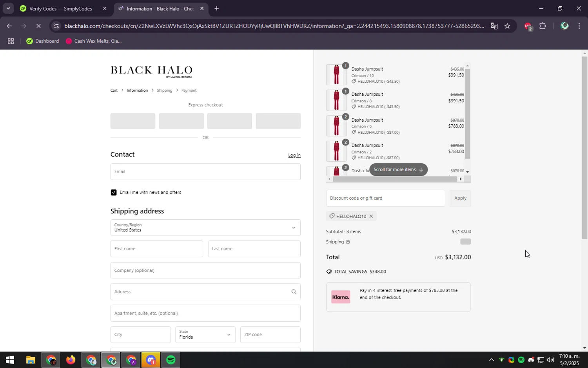The image size is (588, 368).
Task: Open the Chrome profile avatar icon
Action: tap(564, 26)
